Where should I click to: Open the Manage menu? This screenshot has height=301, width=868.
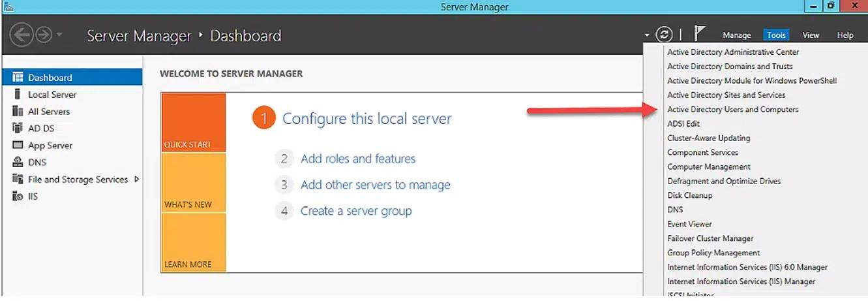coord(737,35)
